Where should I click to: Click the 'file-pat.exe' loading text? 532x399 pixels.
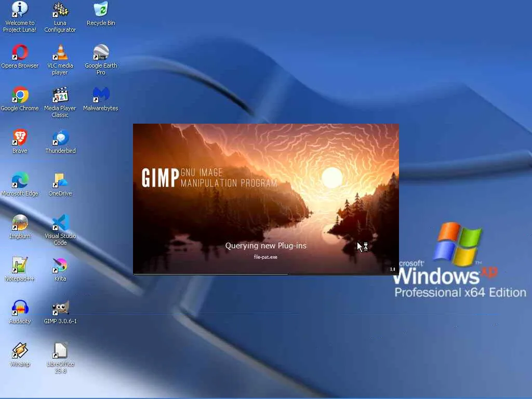coord(265,257)
